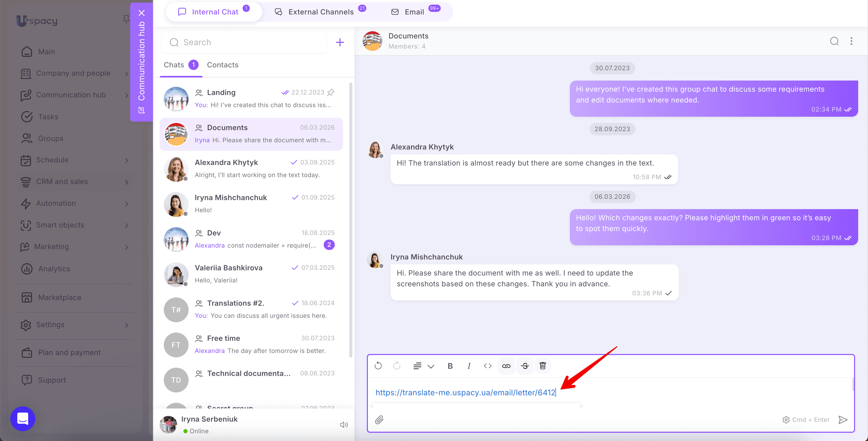Click the chat Search field

(244, 42)
